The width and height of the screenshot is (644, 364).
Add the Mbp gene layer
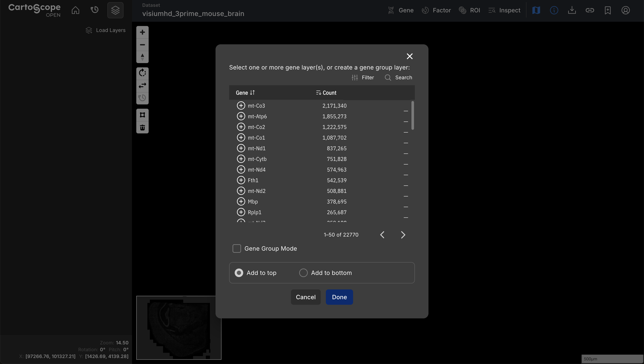[241, 201]
